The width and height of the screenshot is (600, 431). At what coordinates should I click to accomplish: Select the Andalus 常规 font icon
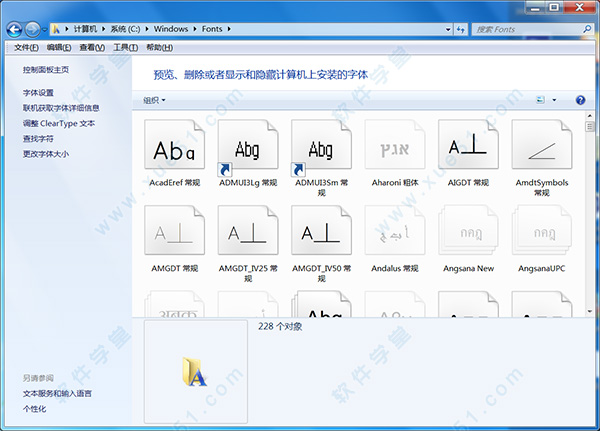click(x=395, y=230)
